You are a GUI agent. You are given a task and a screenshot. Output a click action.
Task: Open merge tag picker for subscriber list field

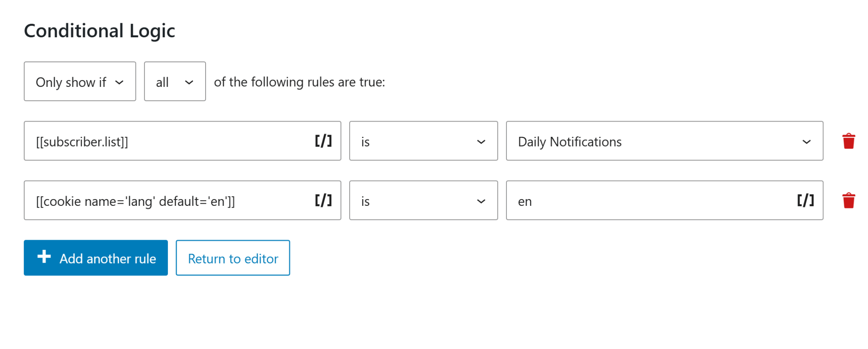click(x=323, y=141)
